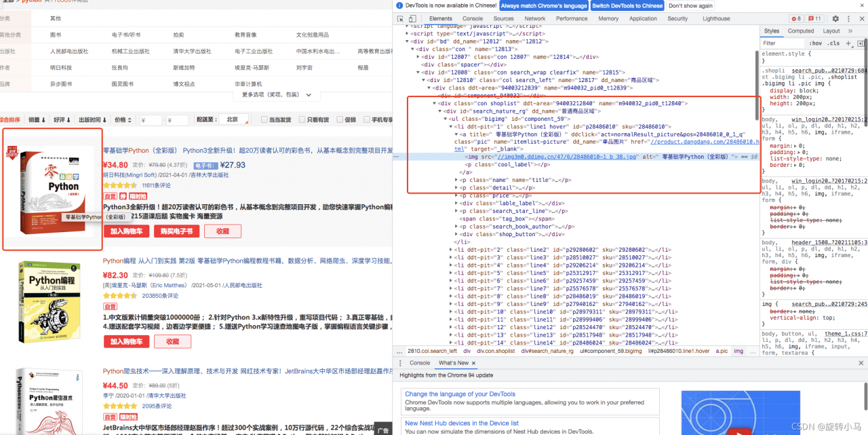Click the search_pub stylesheet source link for img rule
Screen dimensions: 868x435
[x=829, y=304]
